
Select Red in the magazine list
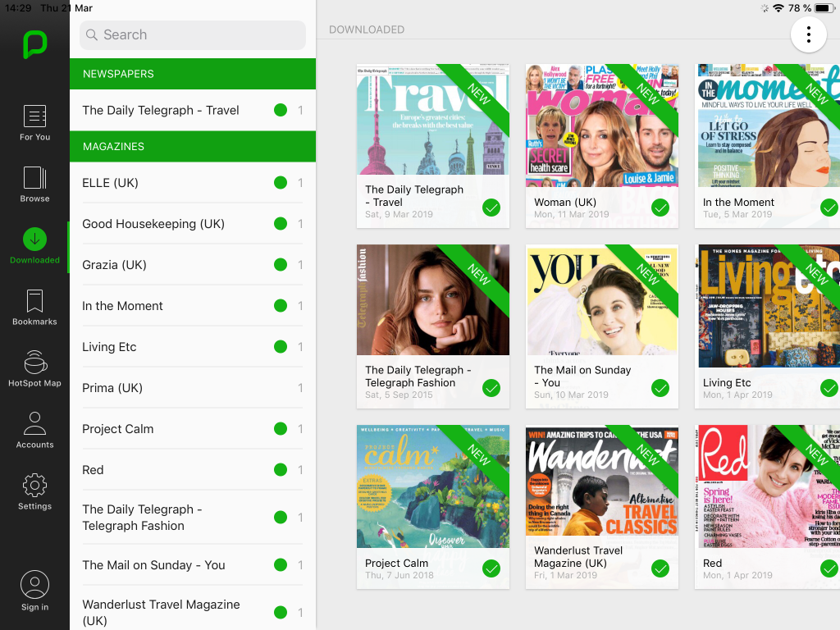[193, 470]
